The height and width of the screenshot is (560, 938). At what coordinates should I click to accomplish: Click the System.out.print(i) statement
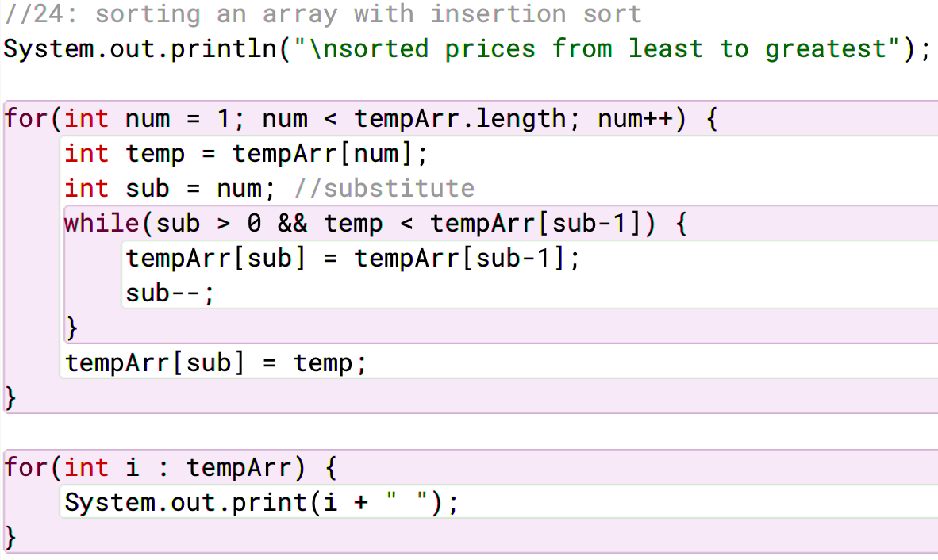(261, 503)
